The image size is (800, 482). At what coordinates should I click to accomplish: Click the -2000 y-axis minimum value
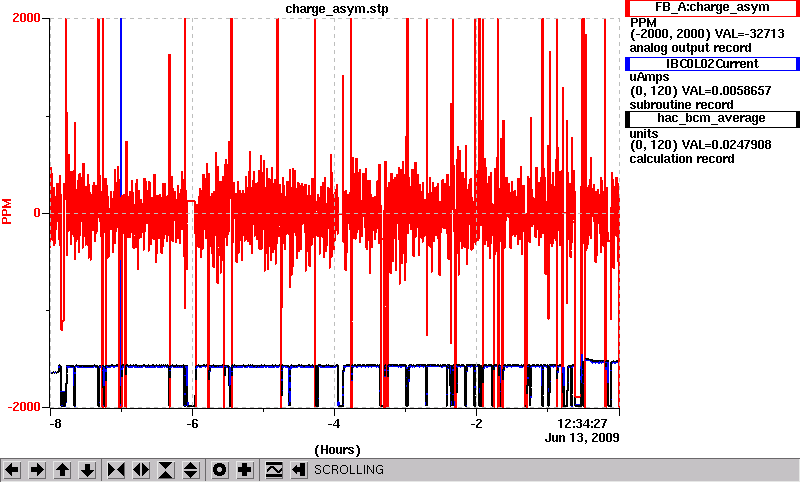pyautogui.click(x=24, y=407)
